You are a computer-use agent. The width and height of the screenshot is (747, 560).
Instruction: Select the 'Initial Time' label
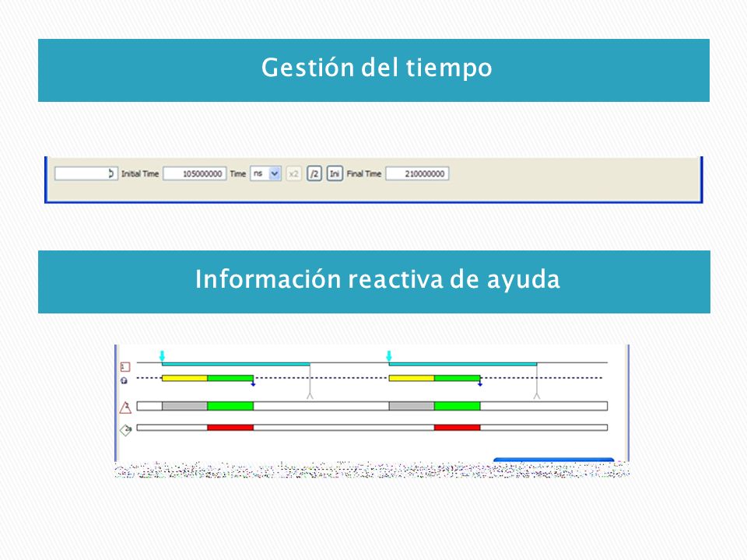click(139, 173)
